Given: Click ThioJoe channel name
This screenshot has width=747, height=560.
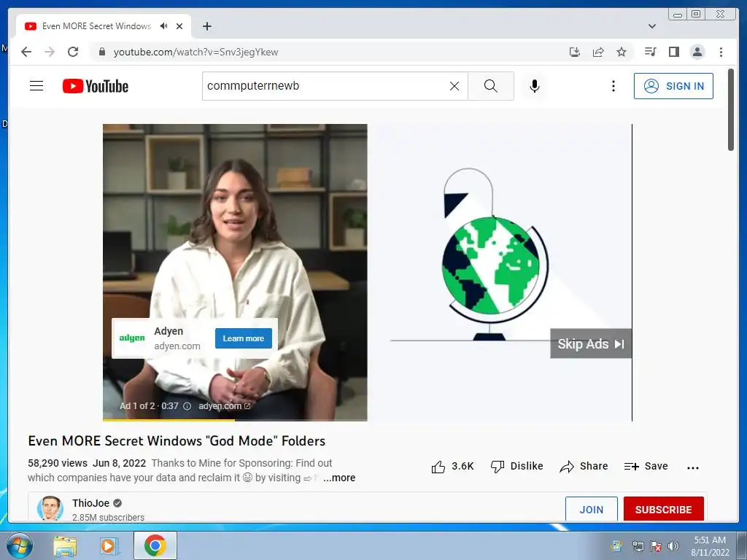Looking at the screenshot, I should [x=90, y=503].
